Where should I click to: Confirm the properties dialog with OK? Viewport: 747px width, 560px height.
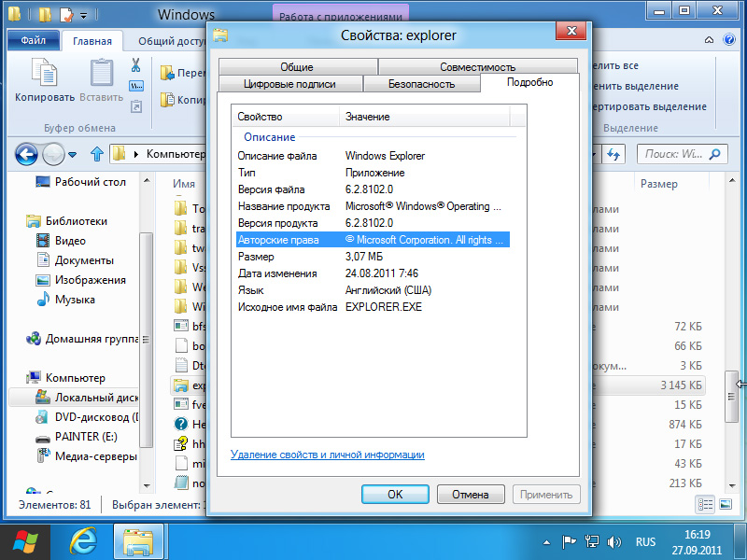click(x=395, y=495)
